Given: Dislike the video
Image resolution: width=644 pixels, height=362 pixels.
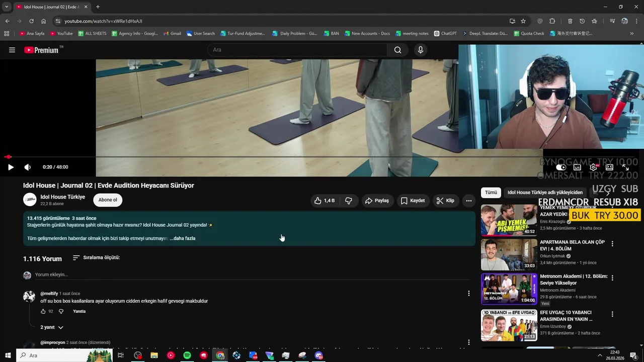Looking at the screenshot, I should pyautogui.click(x=349, y=201).
